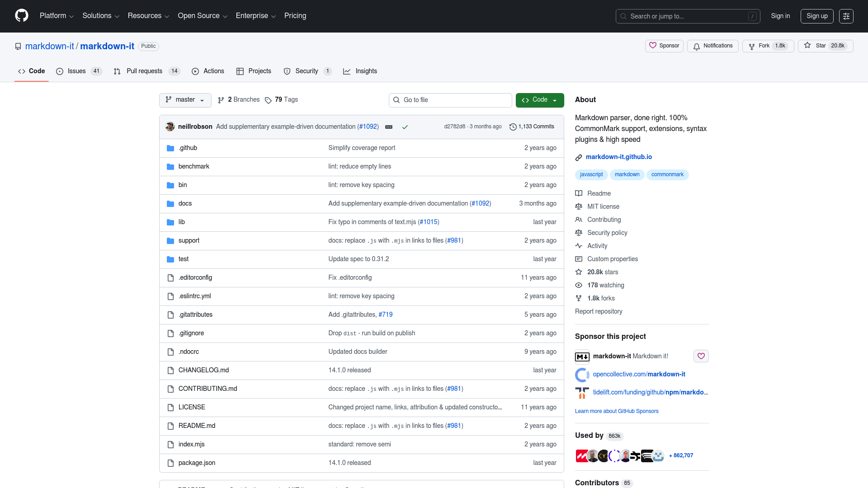Expand the Platform menu

(x=57, y=16)
